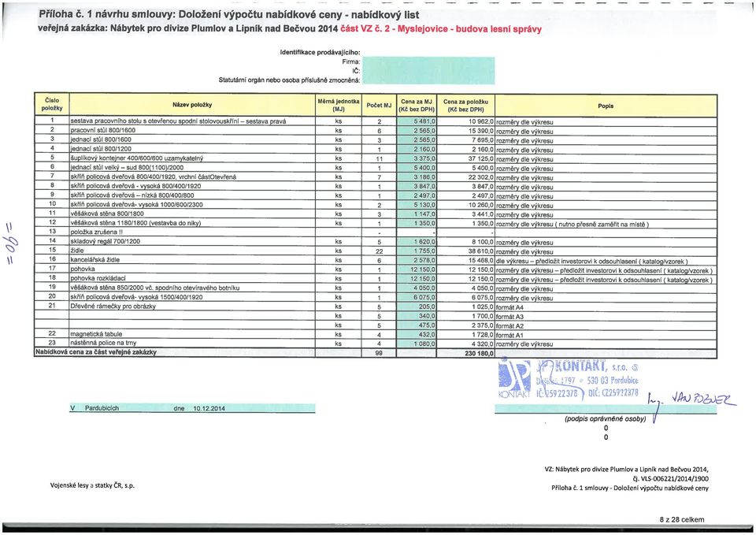Select the 'Popis' column header
Image resolution: width=756 pixels, height=535 pixels.
tap(606, 105)
